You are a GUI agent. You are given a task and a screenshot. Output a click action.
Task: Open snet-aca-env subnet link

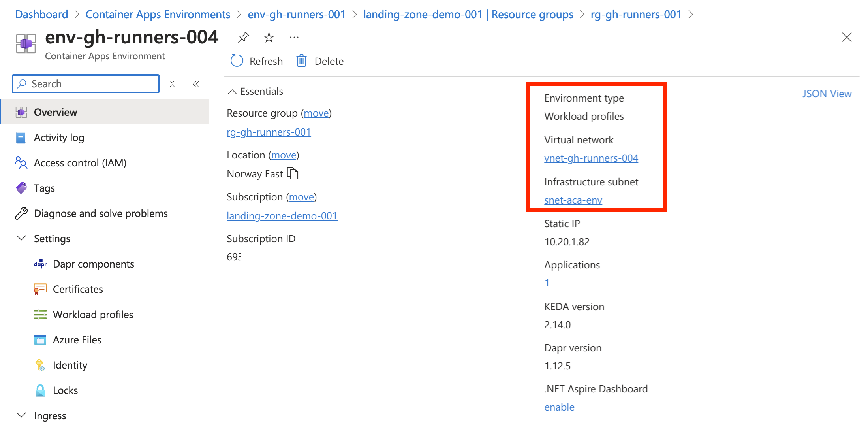[573, 200]
